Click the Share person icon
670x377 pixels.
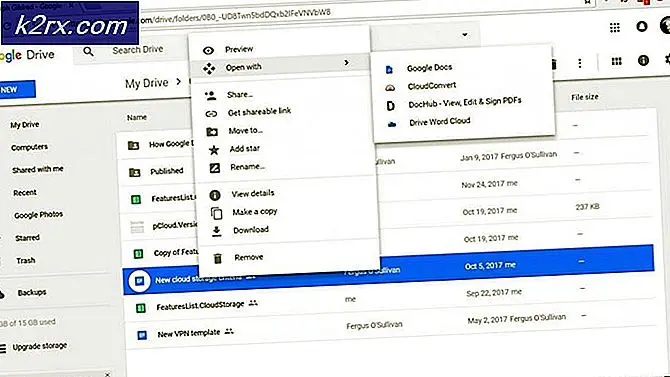click(211, 95)
